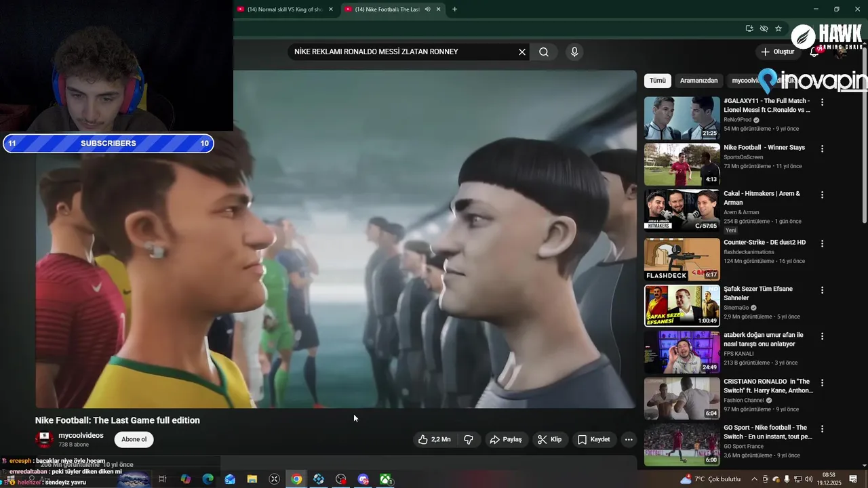The width and height of the screenshot is (868, 488).
Task: Click the thumbs-up like button
Action: [435, 439]
